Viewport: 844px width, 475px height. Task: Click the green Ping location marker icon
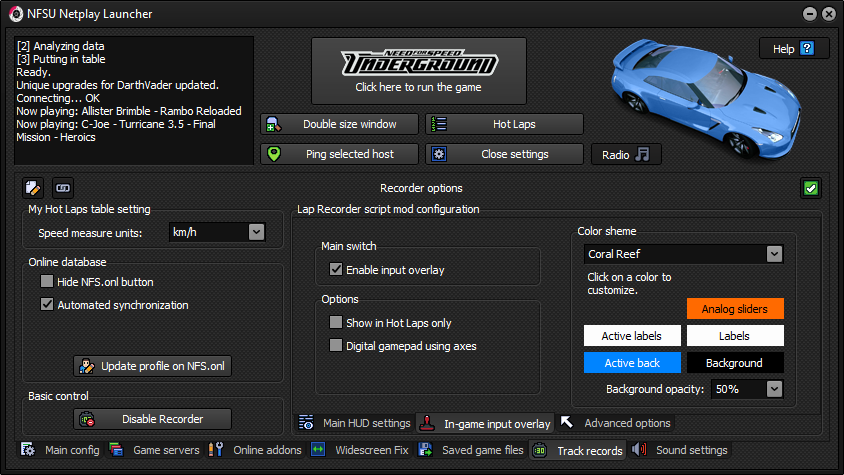(x=274, y=155)
